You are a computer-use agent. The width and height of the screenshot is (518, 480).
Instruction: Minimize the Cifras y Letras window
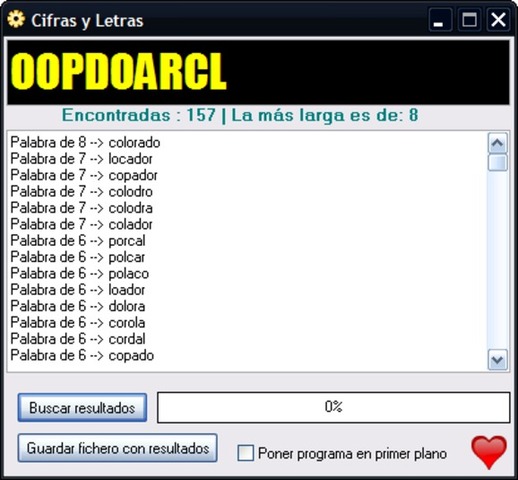coord(440,20)
